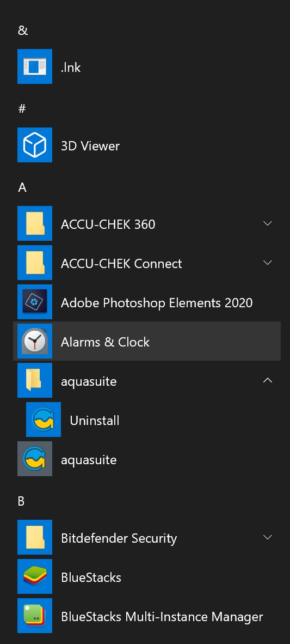This screenshot has width=290, height=644.
Task: Open Adobe Photoshop Elements 2020 icon
Action: pos(35,302)
